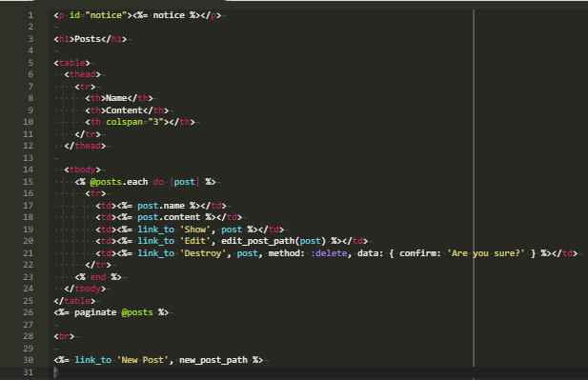This screenshot has height=380, width=588.
Task: Click line number 21 in the gutter
Action: click(29, 253)
